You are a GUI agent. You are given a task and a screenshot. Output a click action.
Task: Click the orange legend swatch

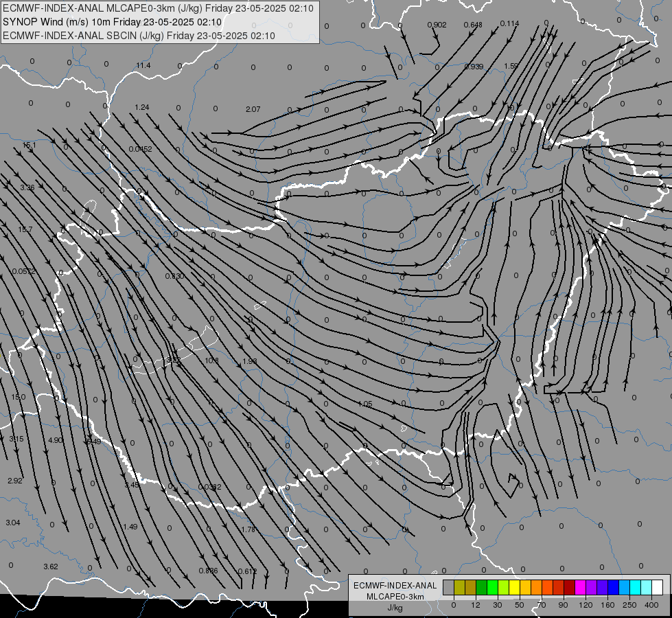click(x=537, y=587)
